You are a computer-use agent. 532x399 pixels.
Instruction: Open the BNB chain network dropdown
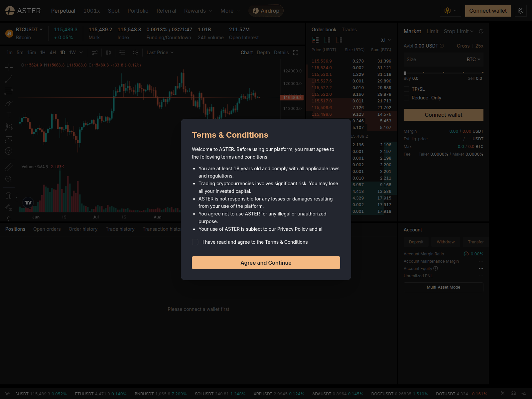451,11
